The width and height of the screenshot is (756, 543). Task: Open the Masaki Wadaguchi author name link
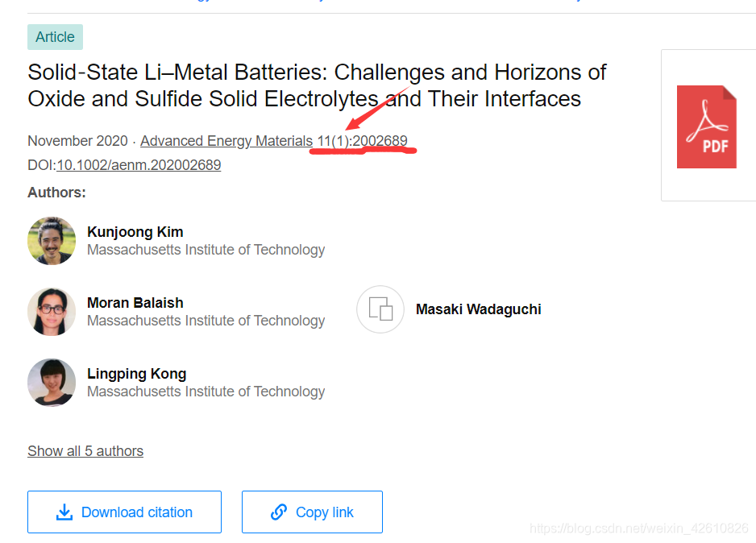pos(479,309)
